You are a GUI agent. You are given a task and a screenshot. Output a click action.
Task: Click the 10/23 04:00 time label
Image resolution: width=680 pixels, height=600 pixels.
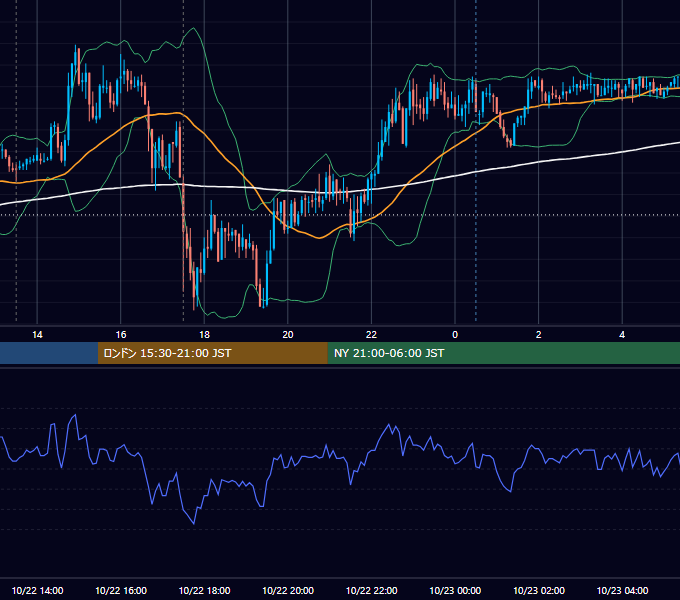point(622,590)
